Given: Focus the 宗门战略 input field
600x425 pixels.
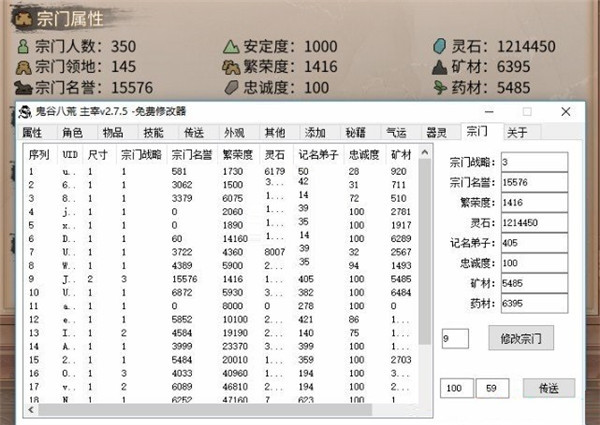Looking at the screenshot, I should (x=534, y=162).
